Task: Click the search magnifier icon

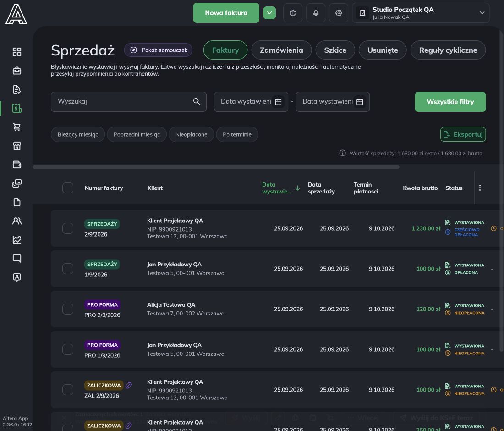Action: click(x=197, y=101)
